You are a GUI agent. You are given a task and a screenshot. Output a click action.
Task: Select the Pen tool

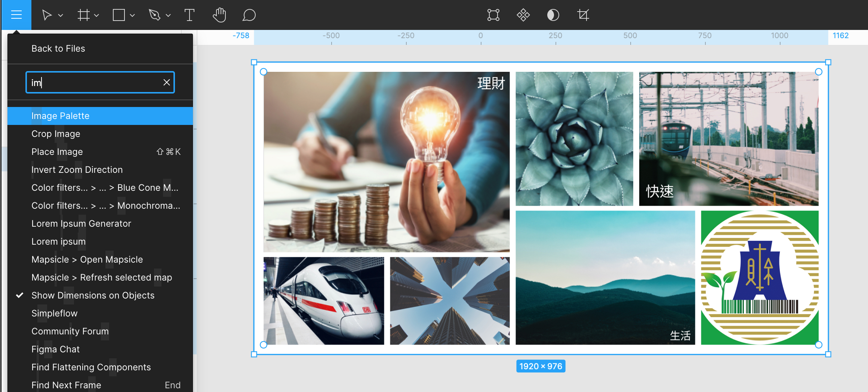point(154,15)
